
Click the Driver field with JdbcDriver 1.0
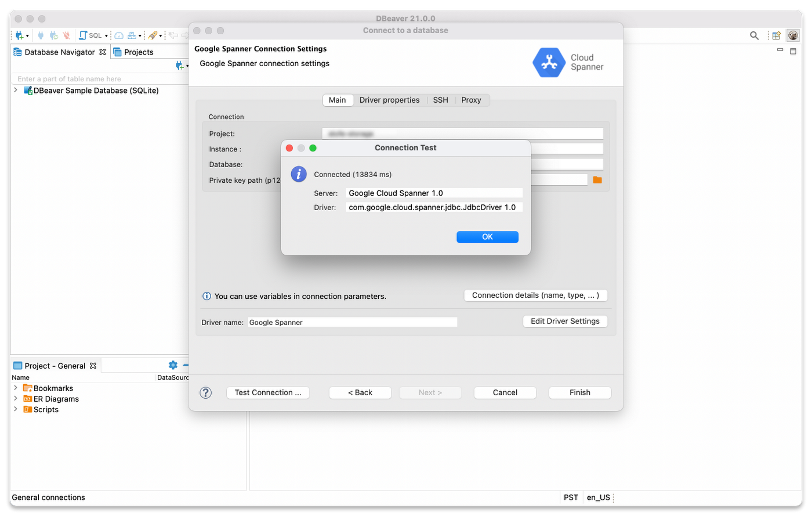pyautogui.click(x=434, y=207)
